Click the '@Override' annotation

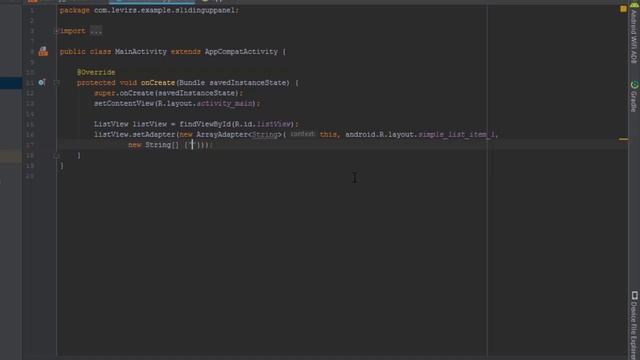(x=96, y=72)
